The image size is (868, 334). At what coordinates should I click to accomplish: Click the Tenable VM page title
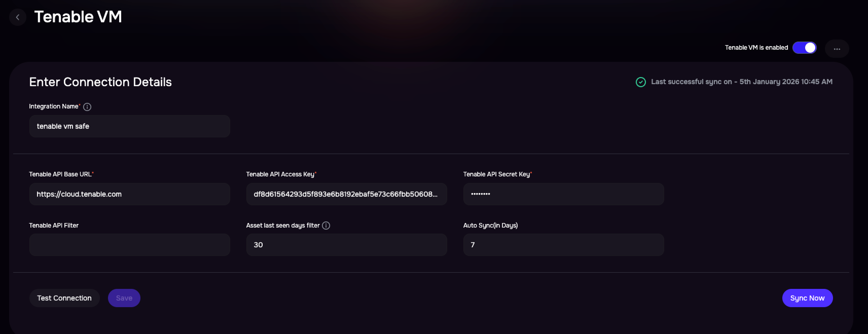pos(78,16)
